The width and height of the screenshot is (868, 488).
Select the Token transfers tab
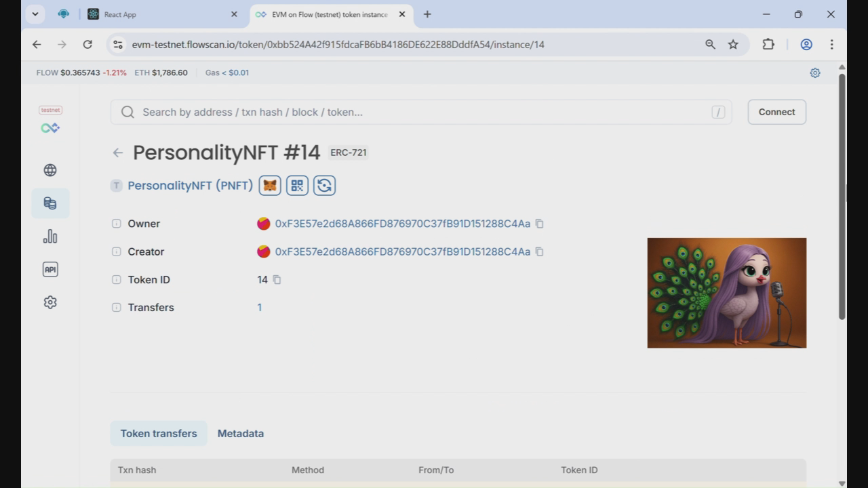pyautogui.click(x=159, y=433)
